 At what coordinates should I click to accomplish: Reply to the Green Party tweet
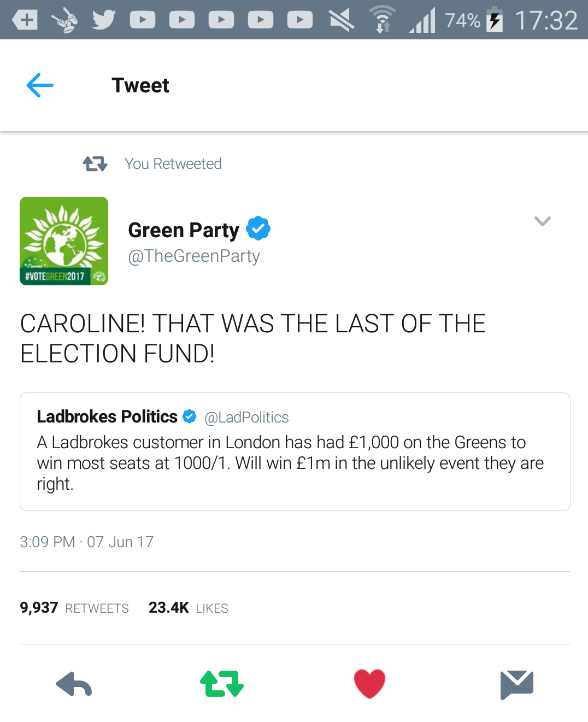pos(74,684)
